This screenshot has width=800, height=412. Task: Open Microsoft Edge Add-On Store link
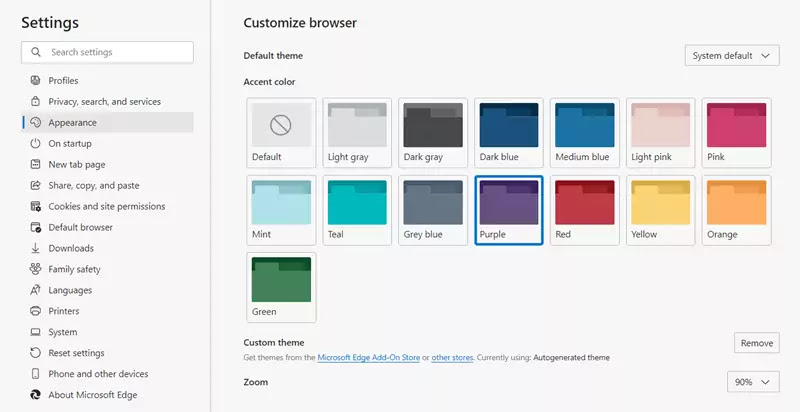click(x=368, y=357)
